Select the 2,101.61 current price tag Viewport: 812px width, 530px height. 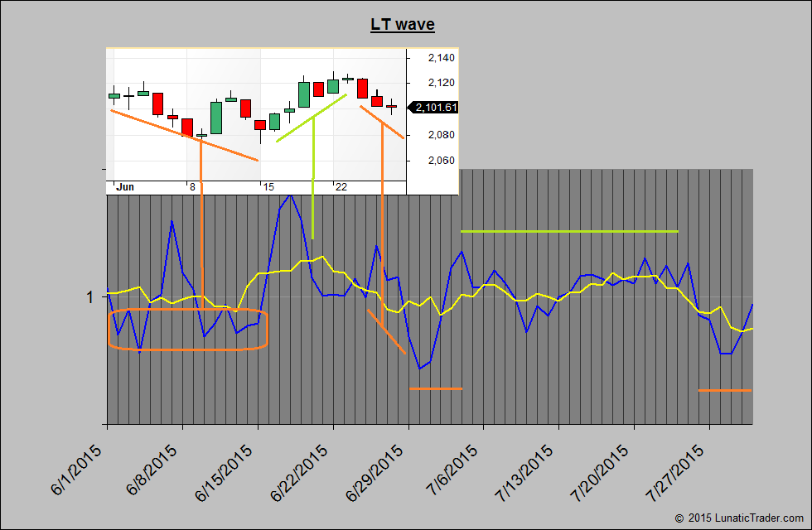[435, 108]
